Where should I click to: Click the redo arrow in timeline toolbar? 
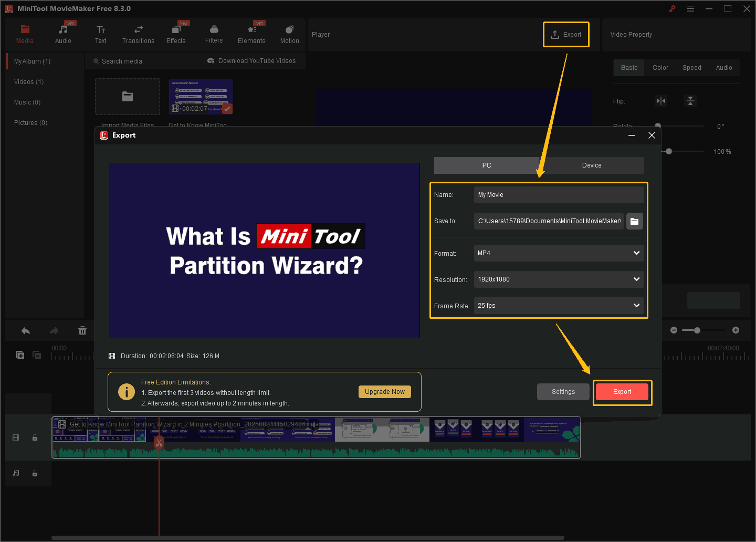click(54, 331)
